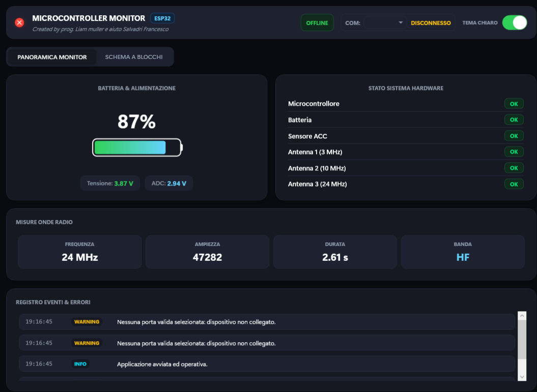This screenshot has height=392, width=537.
Task: Click the ESP32 badge
Action: pyautogui.click(x=162, y=18)
